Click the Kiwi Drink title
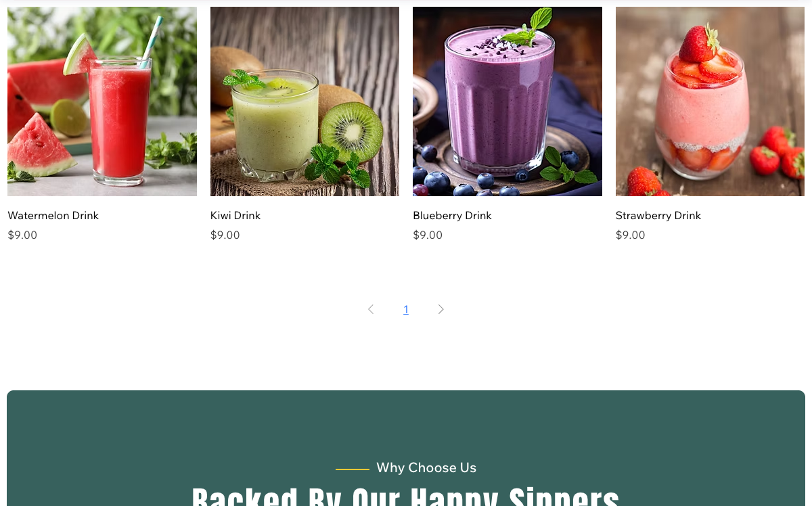812x506 pixels. point(235,215)
